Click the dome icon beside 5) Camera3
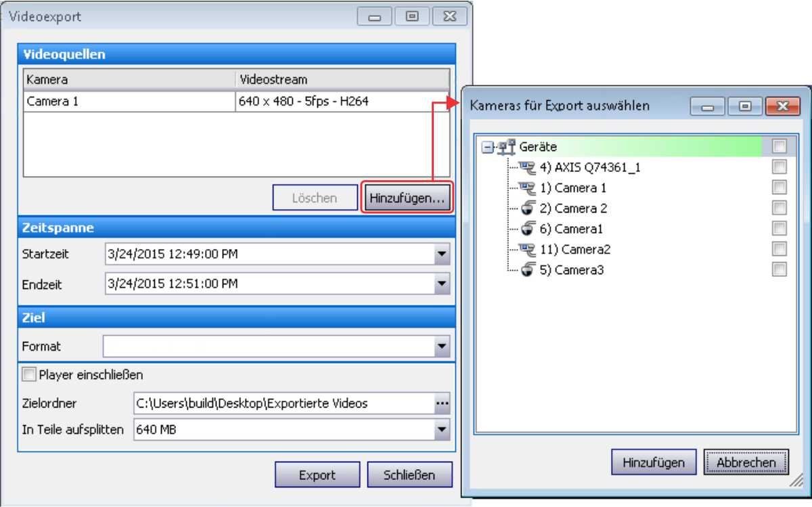This screenshot has height=507, width=812. tap(528, 270)
